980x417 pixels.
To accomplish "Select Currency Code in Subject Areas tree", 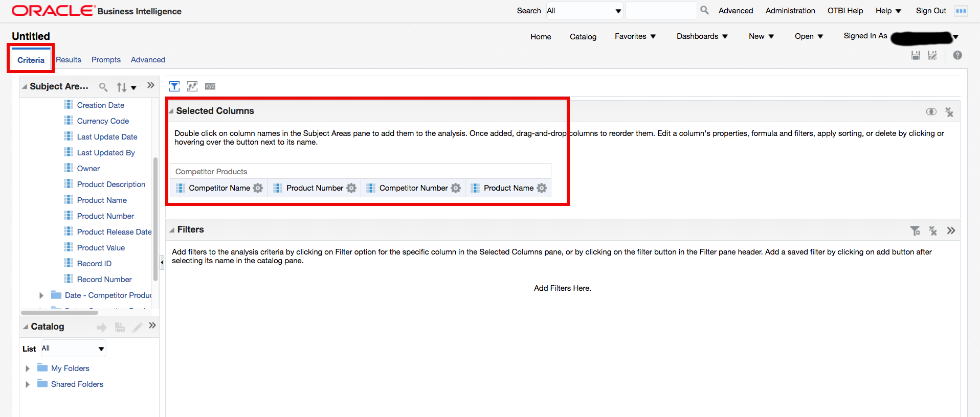I will [103, 121].
